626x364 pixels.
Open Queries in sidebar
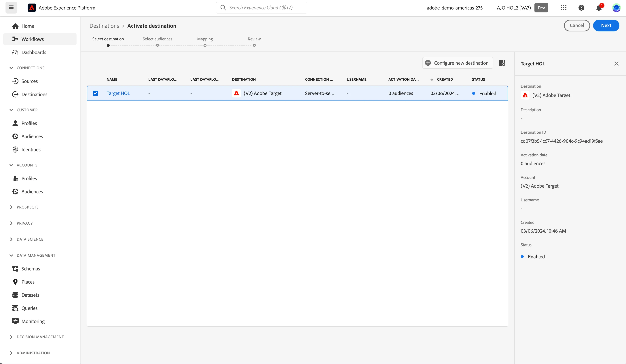pos(40,308)
